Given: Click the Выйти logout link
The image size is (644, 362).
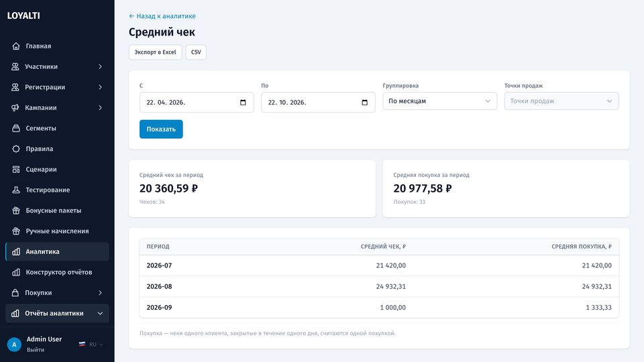Looking at the screenshot, I should pos(36,350).
